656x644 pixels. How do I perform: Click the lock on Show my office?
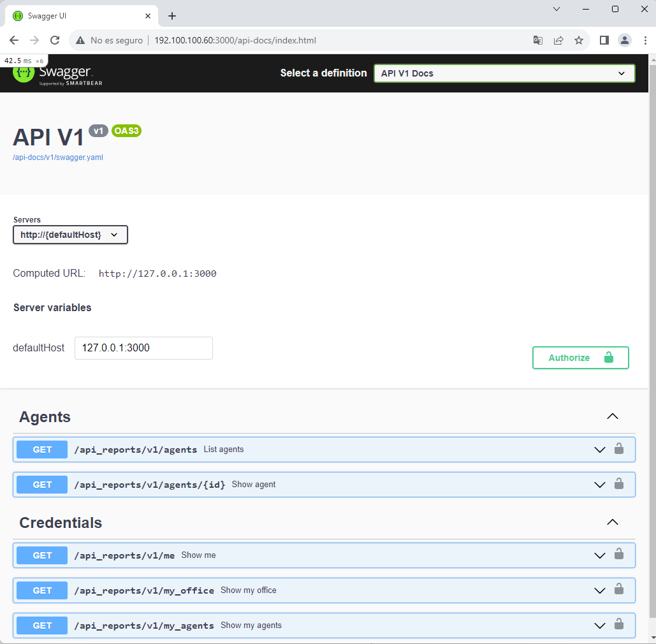tap(619, 589)
